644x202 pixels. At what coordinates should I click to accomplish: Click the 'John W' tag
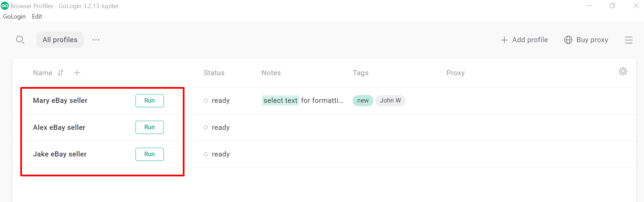pyautogui.click(x=390, y=100)
